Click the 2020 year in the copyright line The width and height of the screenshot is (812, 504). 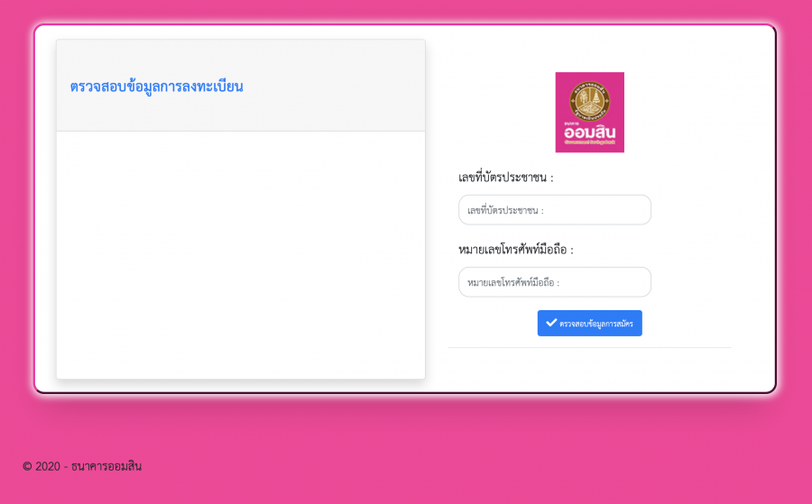(x=48, y=466)
